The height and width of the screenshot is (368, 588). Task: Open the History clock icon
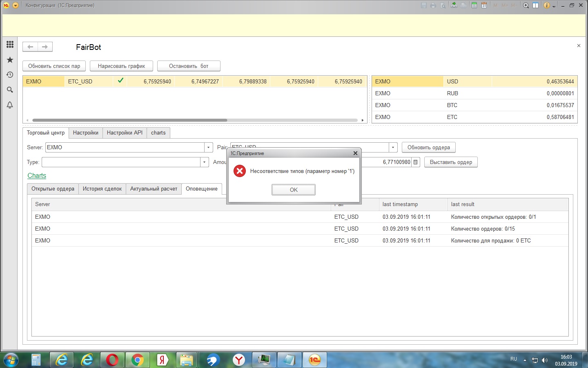coord(10,75)
